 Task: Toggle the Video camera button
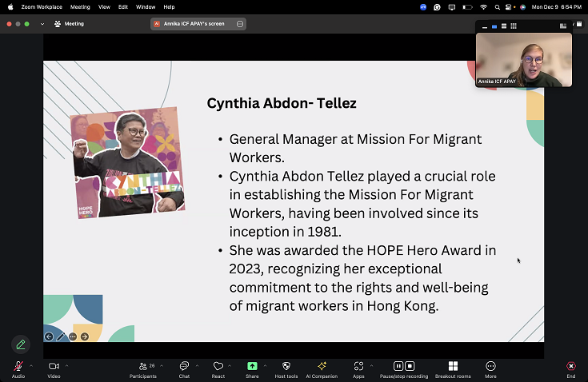pos(54,369)
